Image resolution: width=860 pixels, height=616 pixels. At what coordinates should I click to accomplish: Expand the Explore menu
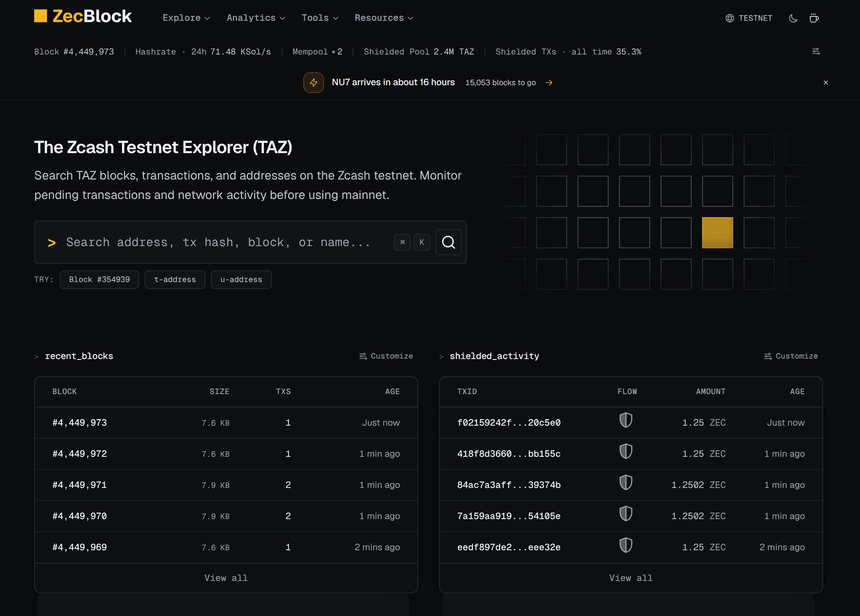point(186,18)
